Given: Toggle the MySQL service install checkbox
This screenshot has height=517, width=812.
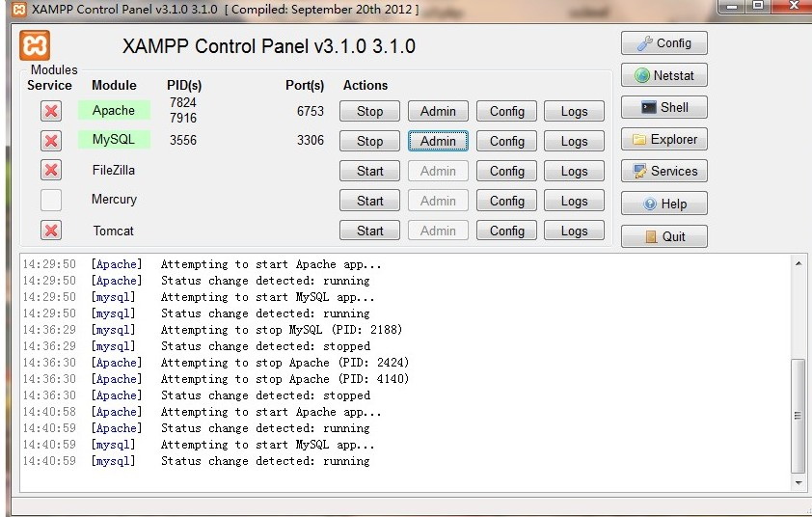Looking at the screenshot, I should (51, 141).
